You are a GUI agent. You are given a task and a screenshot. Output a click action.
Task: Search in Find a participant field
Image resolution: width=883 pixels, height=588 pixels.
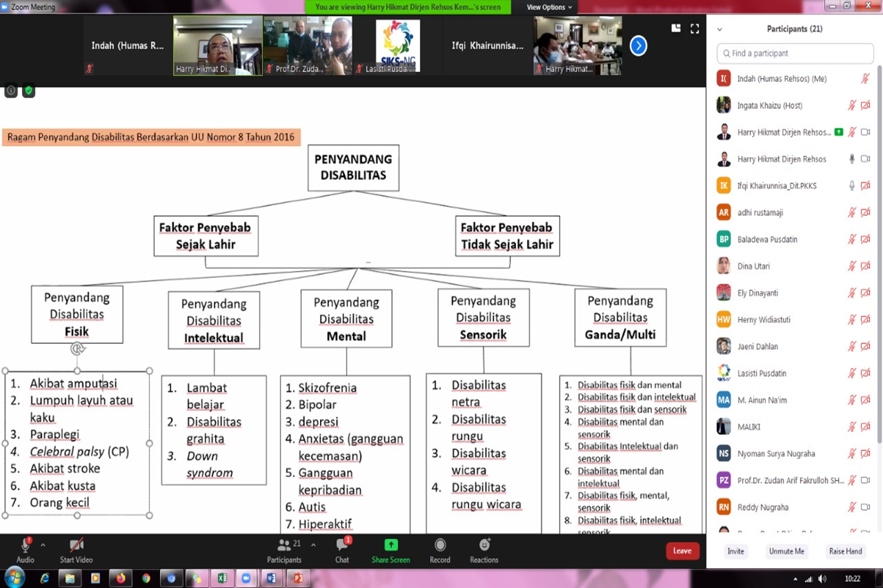pyautogui.click(x=795, y=53)
